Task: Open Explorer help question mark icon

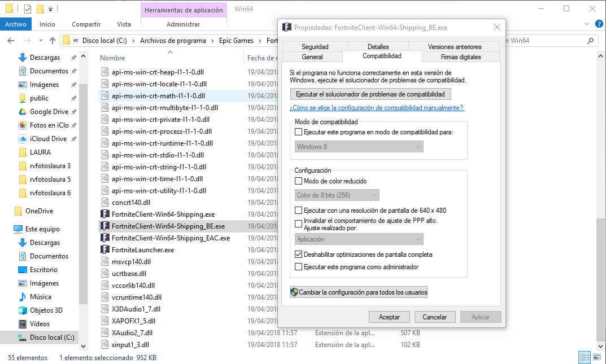Action: 599,24
